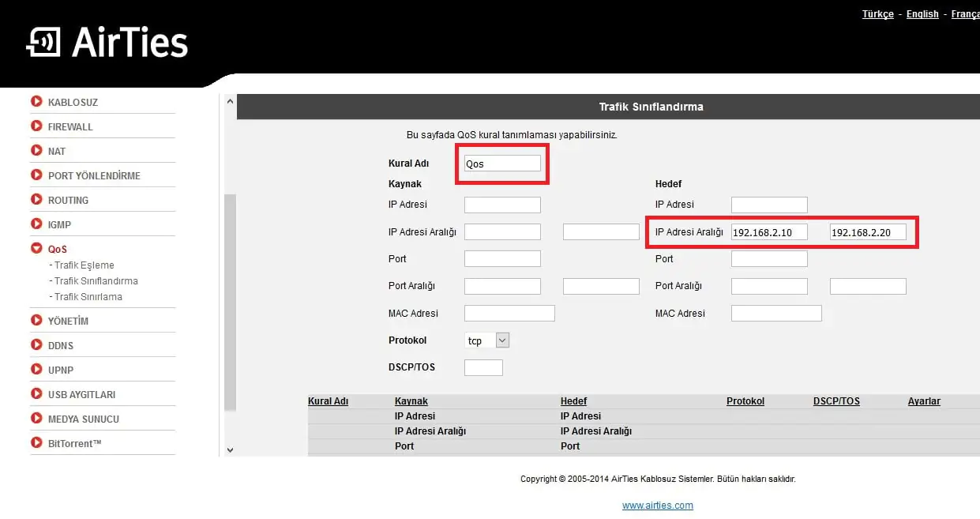Click the Kaynak Port input field
Image resolution: width=980 pixels, height=519 pixels.
(502, 258)
